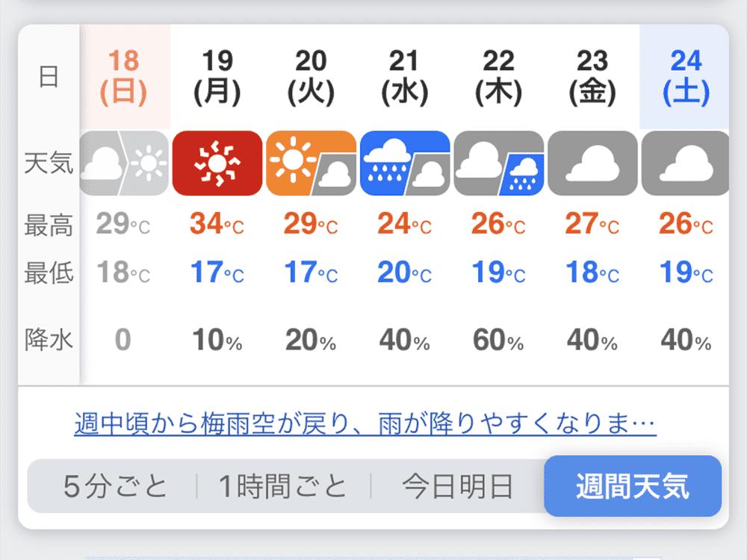The height and width of the screenshot is (560, 747).
Task: Switch to the 1時間ごと tab
Action: click(282, 486)
